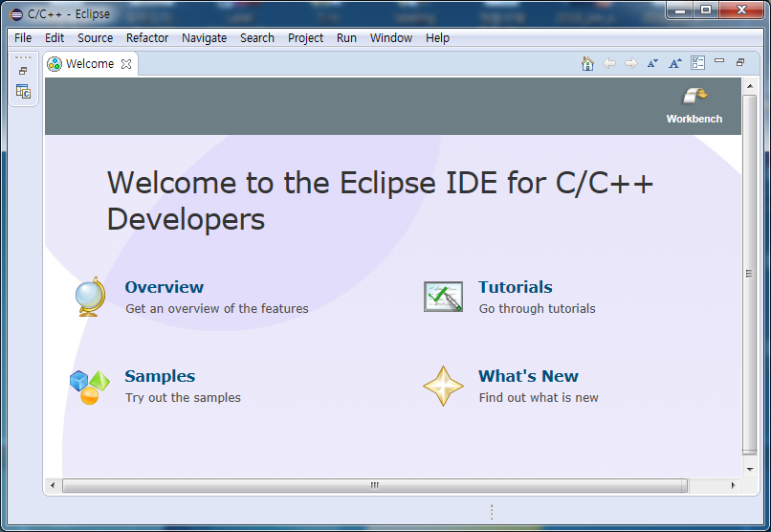The height and width of the screenshot is (532, 771).
Task: Magnify font size with the large A icon
Action: (675, 63)
